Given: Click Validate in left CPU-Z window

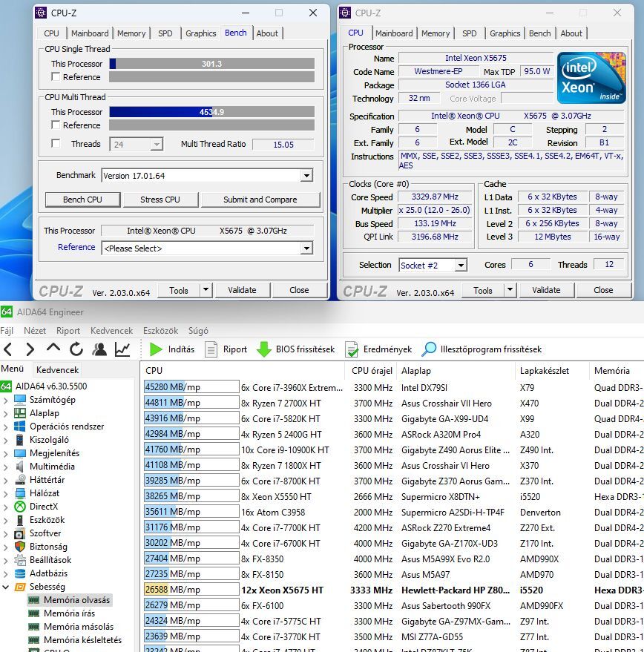Looking at the screenshot, I should pyautogui.click(x=242, y=290).
